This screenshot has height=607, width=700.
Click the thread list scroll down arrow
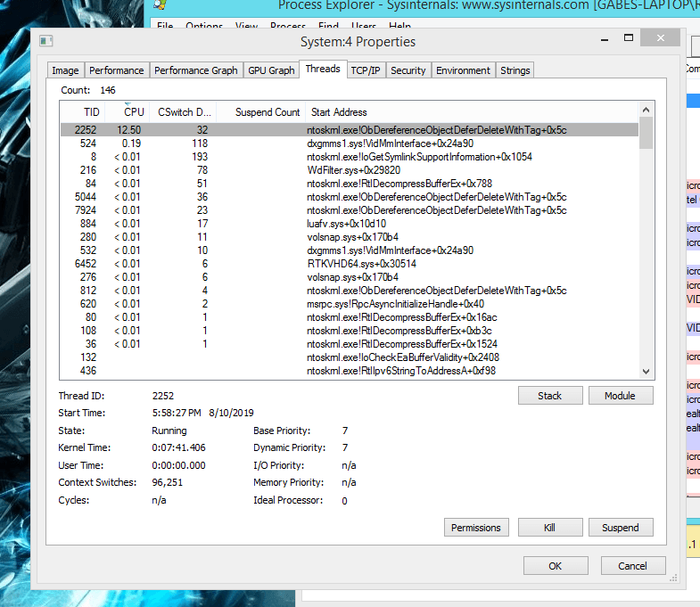(x=646, y=372)
